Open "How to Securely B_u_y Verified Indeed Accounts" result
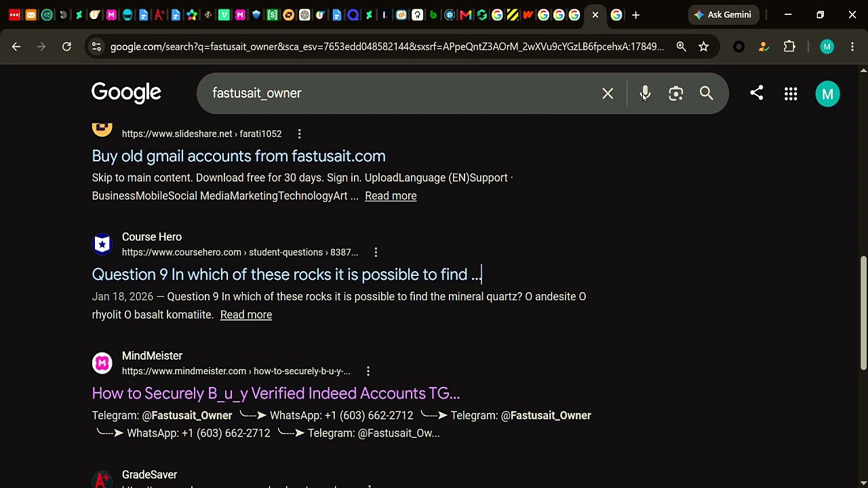This screenshot has height=488, width=868. tap(276, 394)
